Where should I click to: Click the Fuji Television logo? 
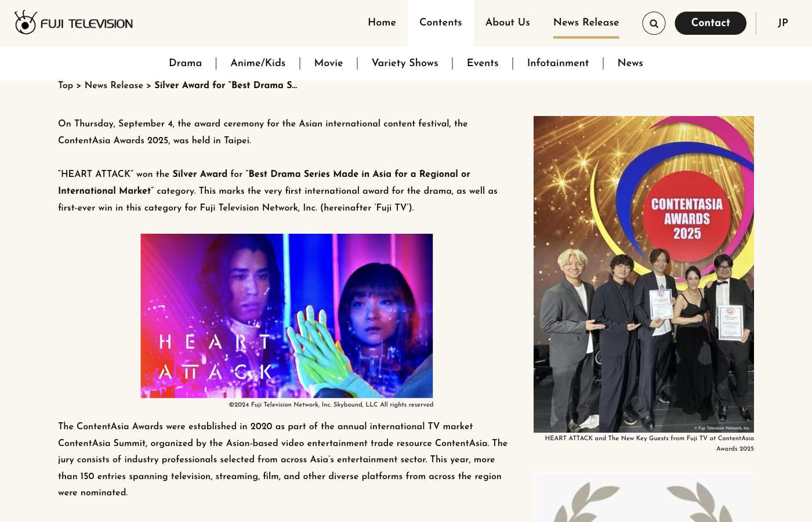[74, 23]
